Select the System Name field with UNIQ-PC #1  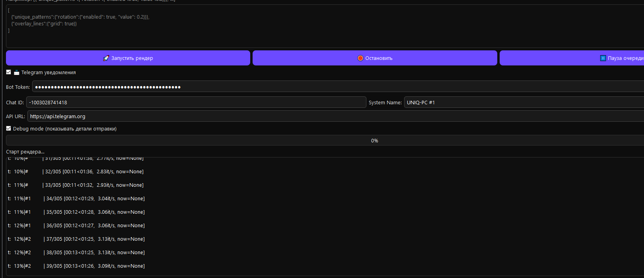pyautogui.click(x=523, y=102)
